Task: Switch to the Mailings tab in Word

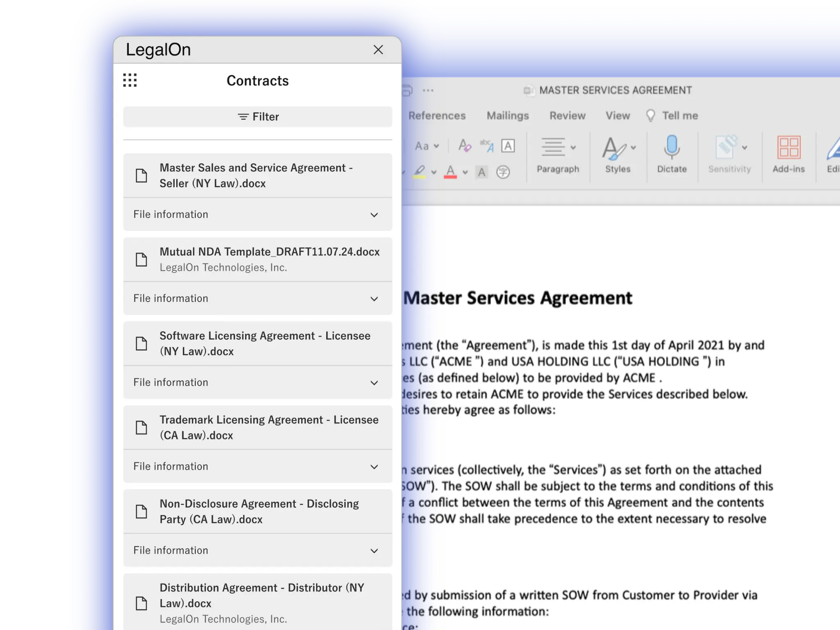Action: pyautogui.click(x=508, y=116)
